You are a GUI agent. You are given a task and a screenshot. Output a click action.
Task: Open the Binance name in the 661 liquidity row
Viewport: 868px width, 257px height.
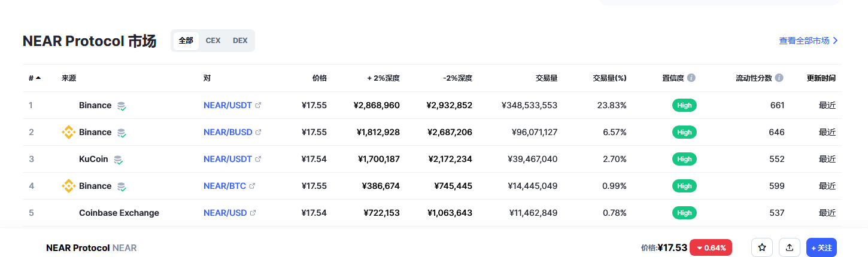(x=95, y=105)
